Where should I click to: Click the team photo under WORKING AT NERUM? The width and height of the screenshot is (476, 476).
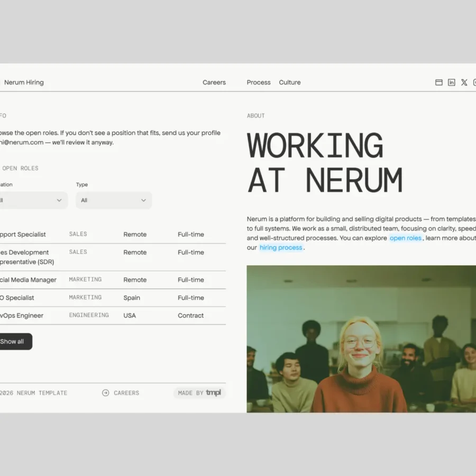[x=365, y=338]
